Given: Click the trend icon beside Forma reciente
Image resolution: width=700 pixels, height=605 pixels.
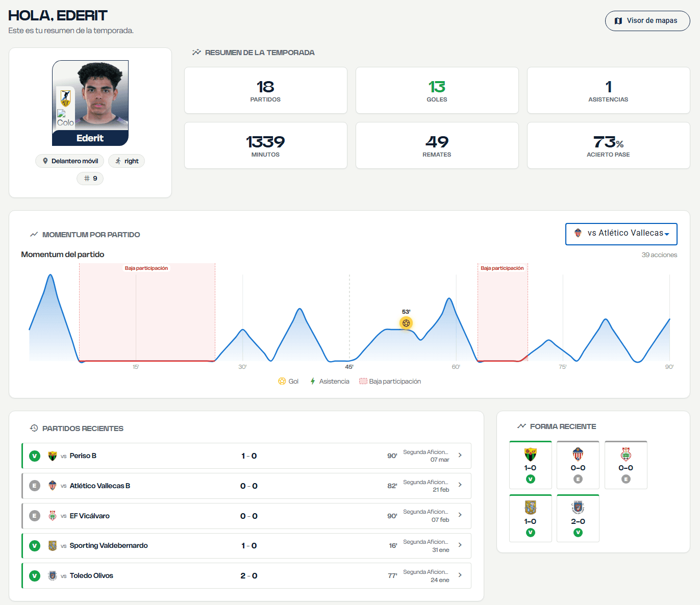Looking at the screenshot, I should pos(521,426).
